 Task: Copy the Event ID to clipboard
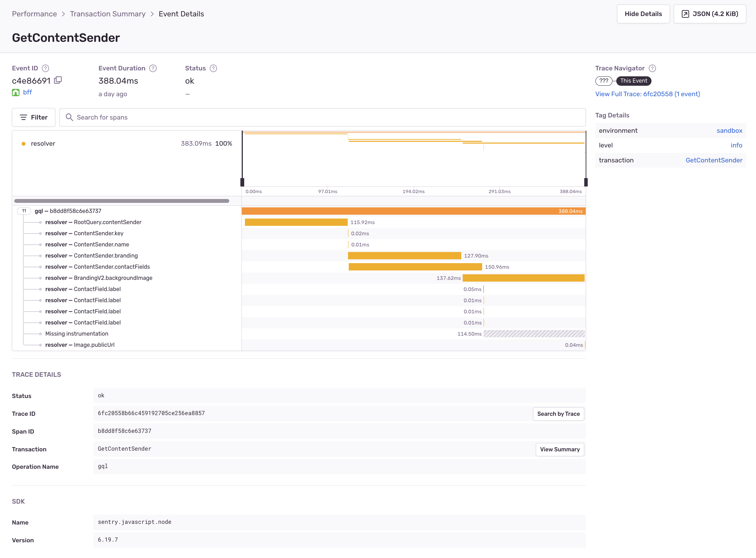[x=58, y=80]
